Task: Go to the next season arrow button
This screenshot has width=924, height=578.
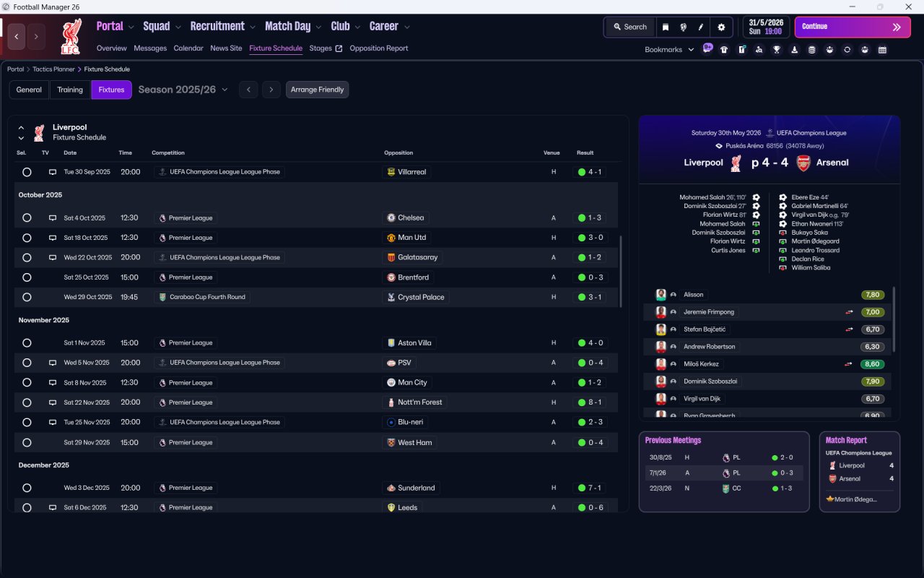Action: point(271,90)
